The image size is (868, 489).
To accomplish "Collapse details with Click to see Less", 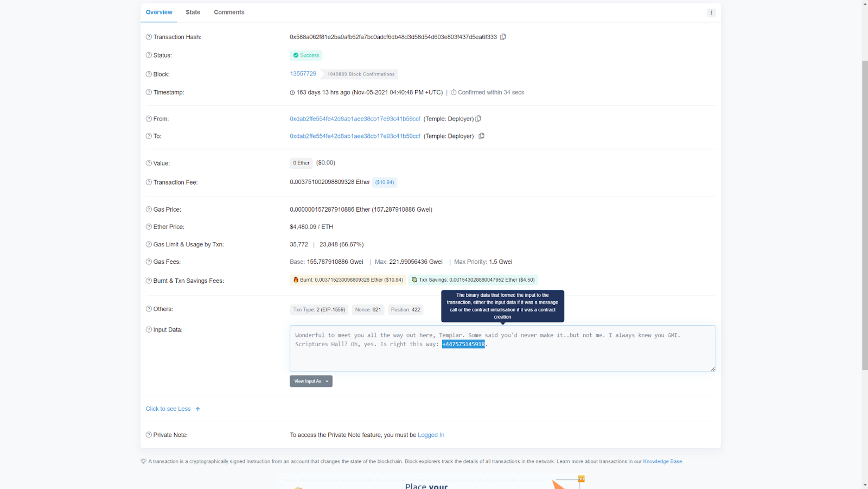I will (x=173, y=409).
